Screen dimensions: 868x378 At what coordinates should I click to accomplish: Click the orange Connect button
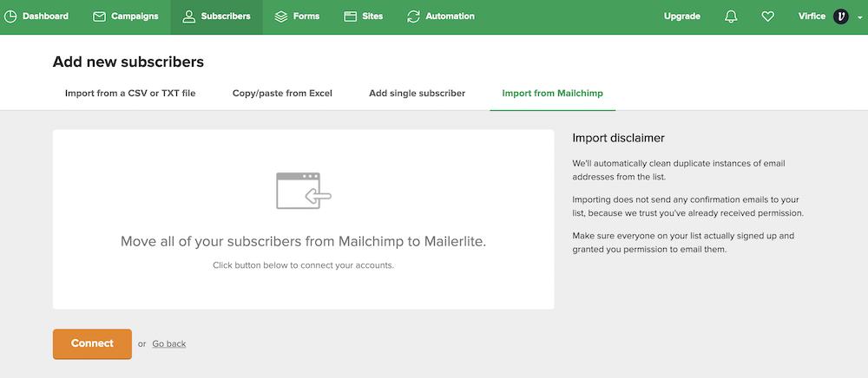pos(92,343)
